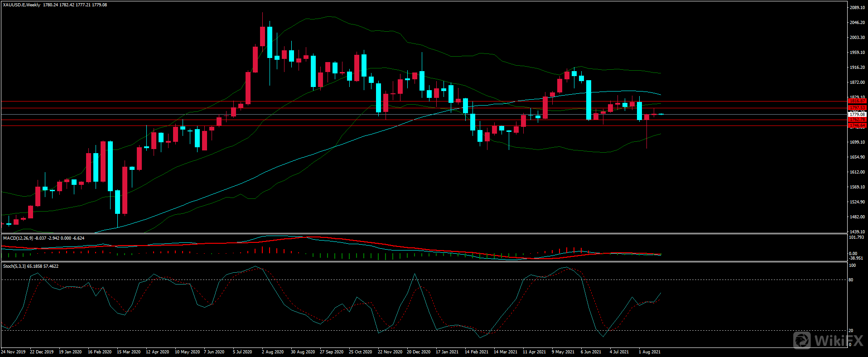Click the 15 Mar 2020 date label
The height and width of the screenshot is (357, 868).
(x=129, y=352)
